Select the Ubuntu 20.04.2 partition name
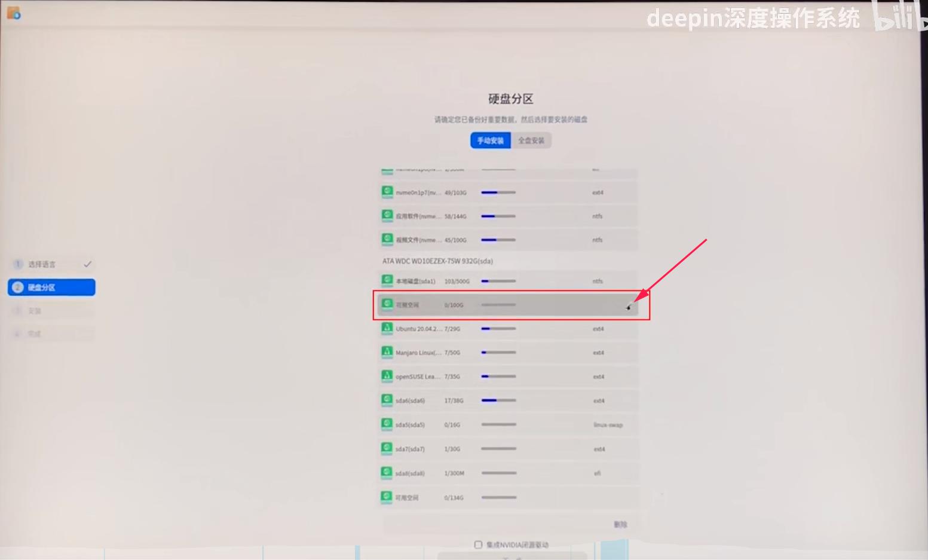The image size is (928, 560). (418, 329)
